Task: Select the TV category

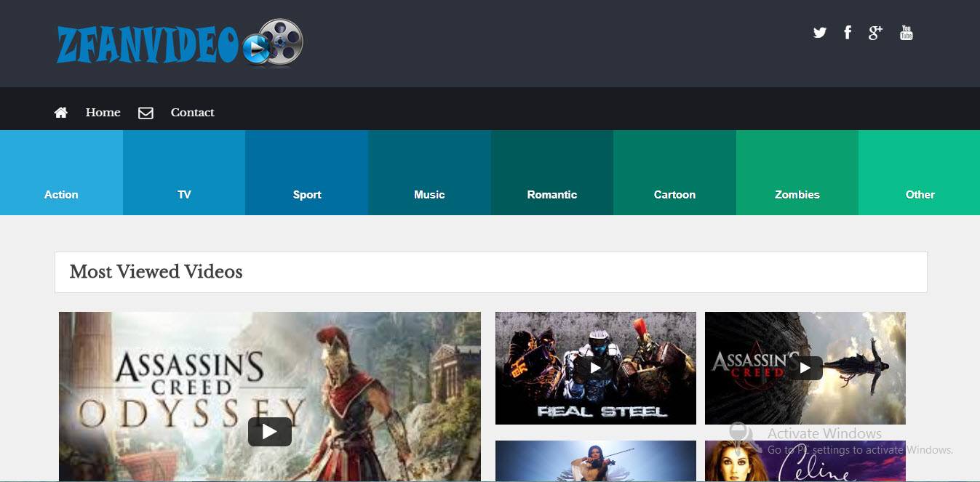Action: (184, 173)
